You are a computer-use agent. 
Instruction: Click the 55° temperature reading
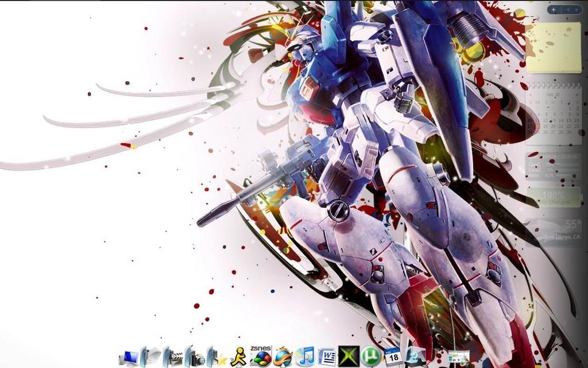572,225
